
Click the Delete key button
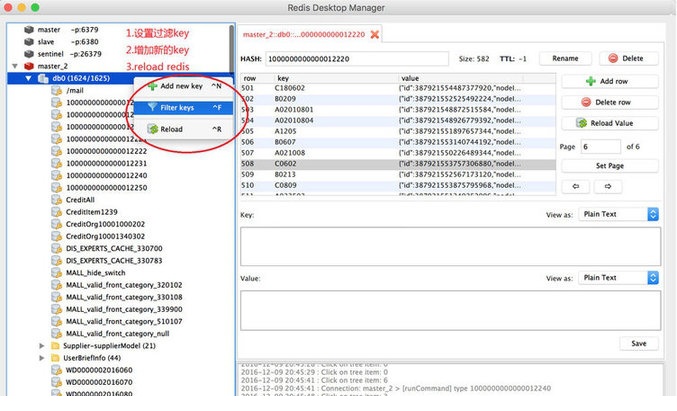pos(629,58)
